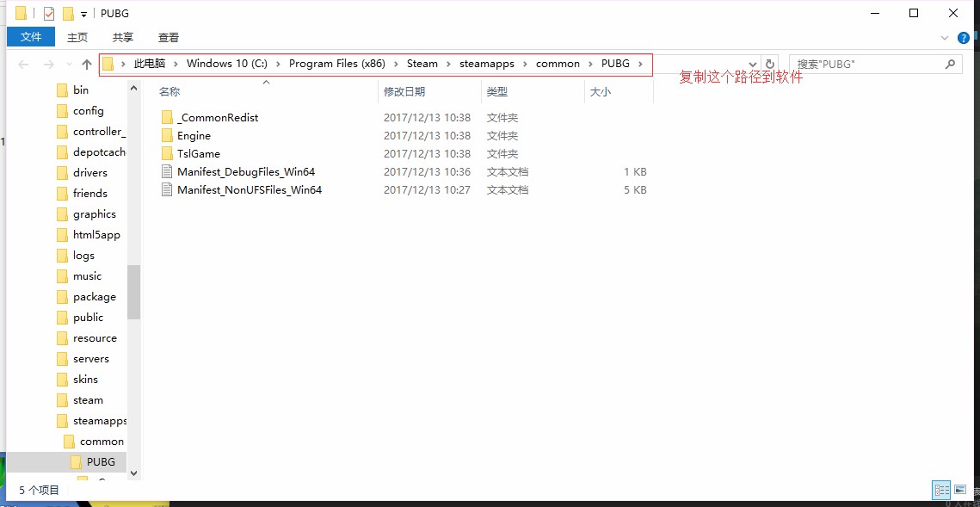Viewport: 980px width, 507px height.
Task: Select the TslGame folder icon
Action: (167, 154)
